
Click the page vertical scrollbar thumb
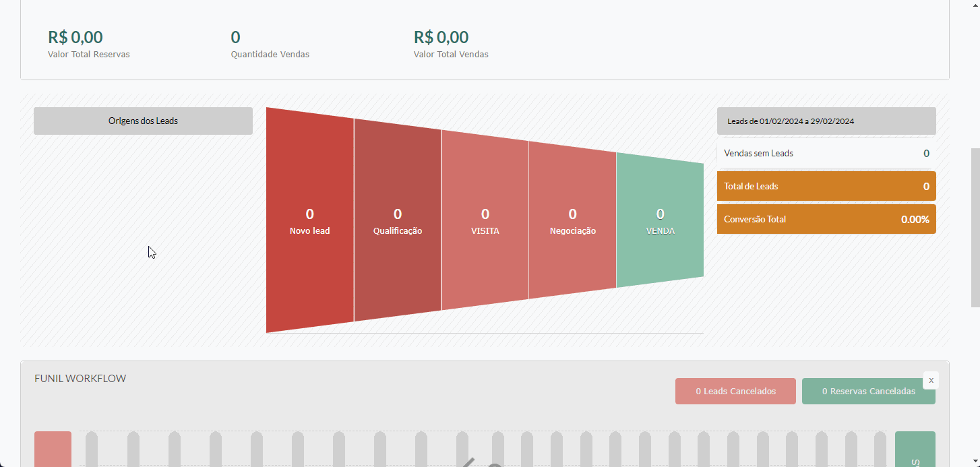(975, 227)
